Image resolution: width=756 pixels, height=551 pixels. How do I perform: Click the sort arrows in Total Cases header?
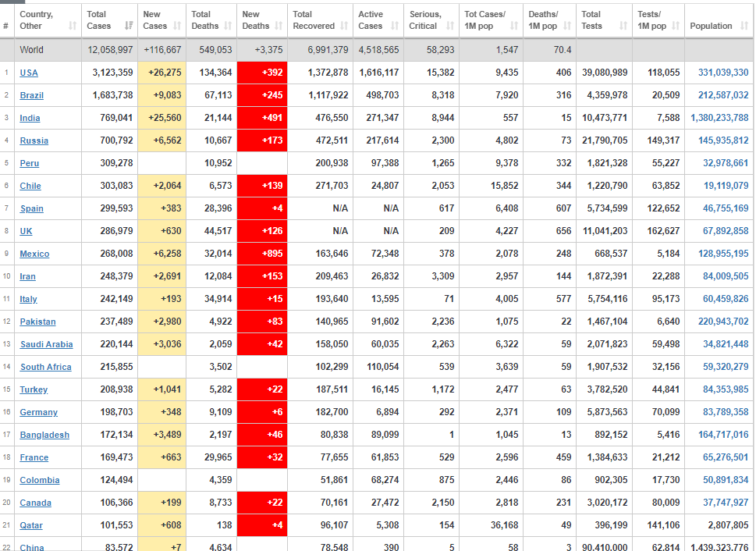[127, 26]
